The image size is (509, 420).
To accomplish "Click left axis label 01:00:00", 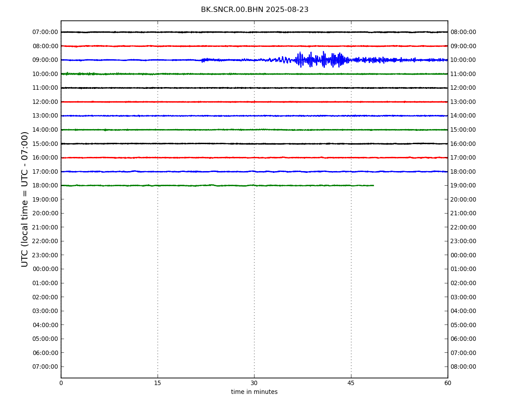I will pos(46,283).
